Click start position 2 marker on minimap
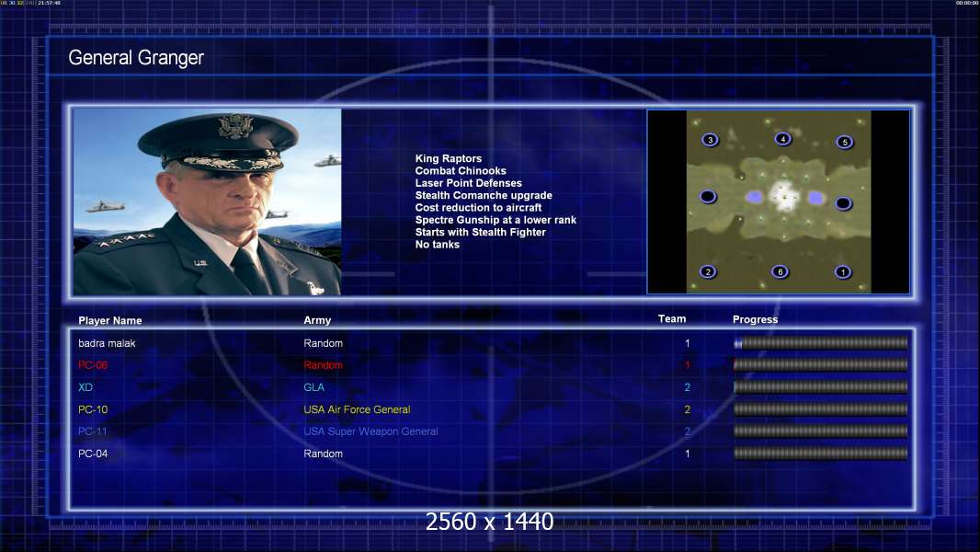Screen dimensions: 980x552 click(x=708, y=271)
